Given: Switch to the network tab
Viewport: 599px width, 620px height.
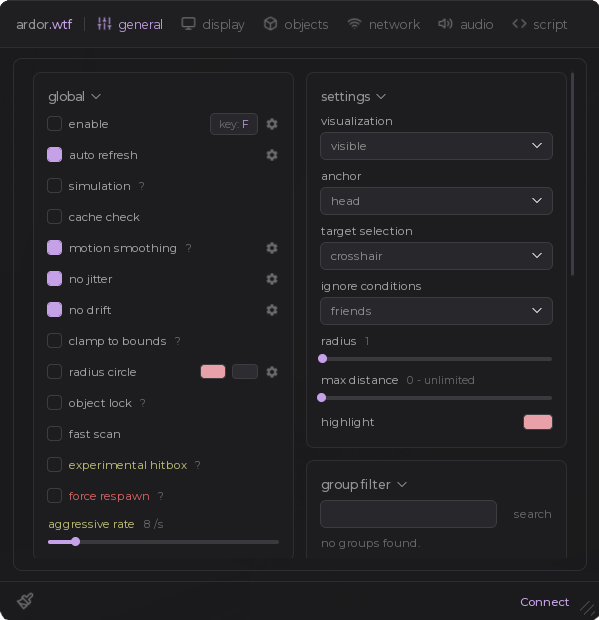Looking at the screenshot, I should click(384, 25).
